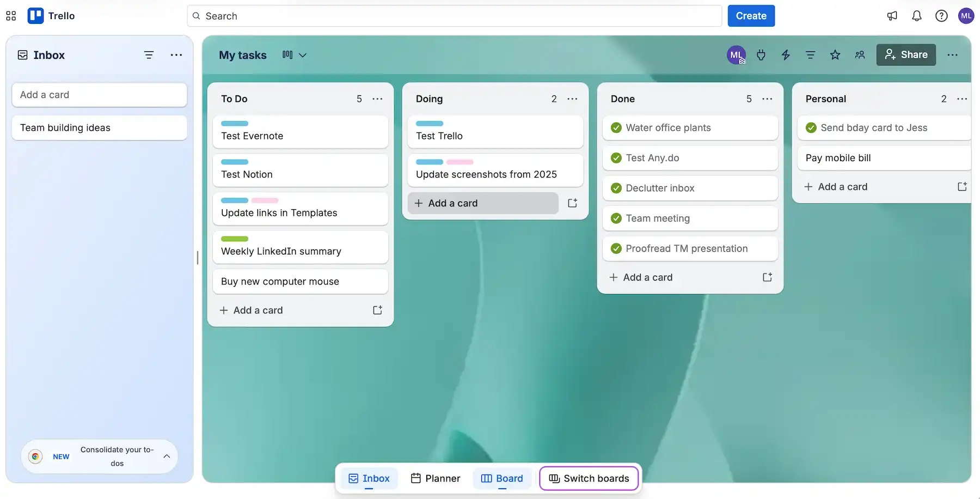Open Power-Ups plug icon

pos(761,55)
